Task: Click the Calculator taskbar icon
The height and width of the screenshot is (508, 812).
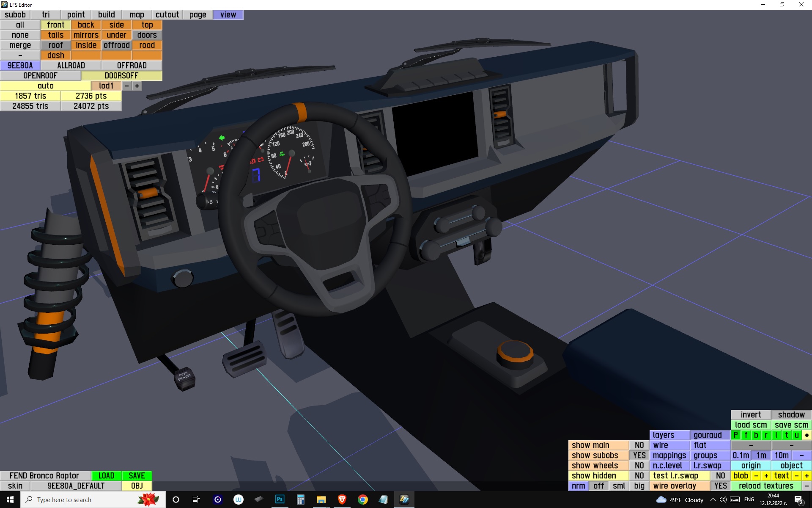Action: click(x=300, y=500)
